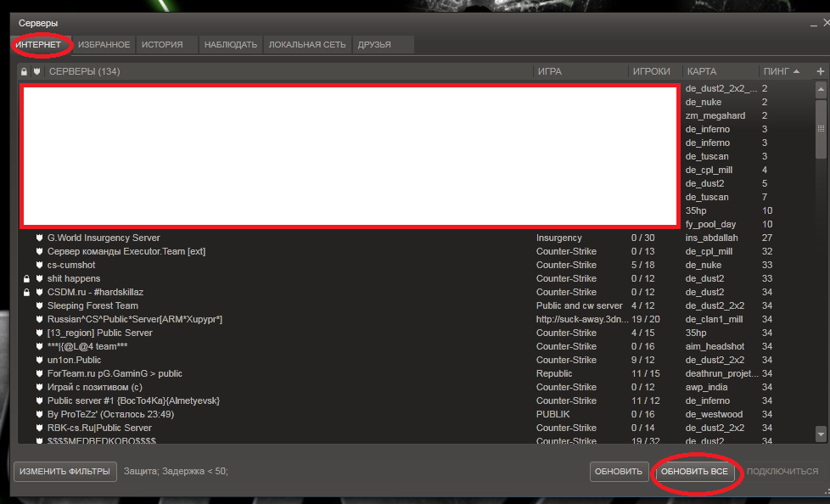Viewport: 830px width, 504px height.
Task: Sort list by ИГРА column
Action: 581,71
